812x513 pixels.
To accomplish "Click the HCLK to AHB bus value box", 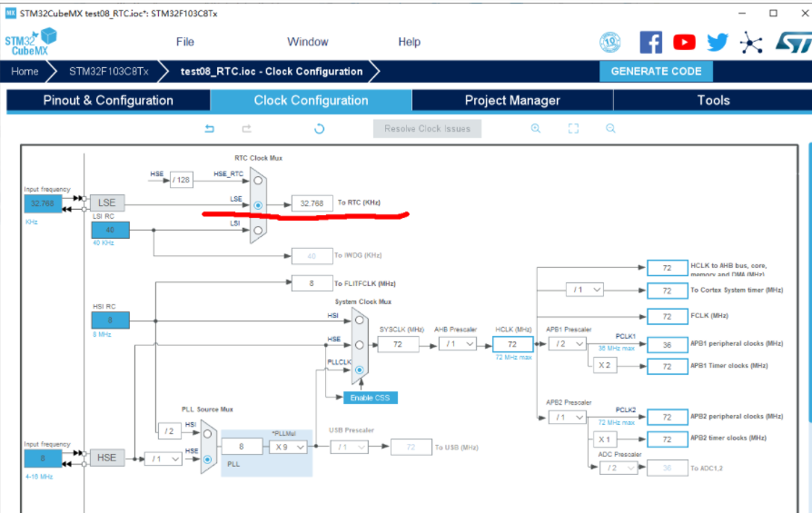I will 668,268.
